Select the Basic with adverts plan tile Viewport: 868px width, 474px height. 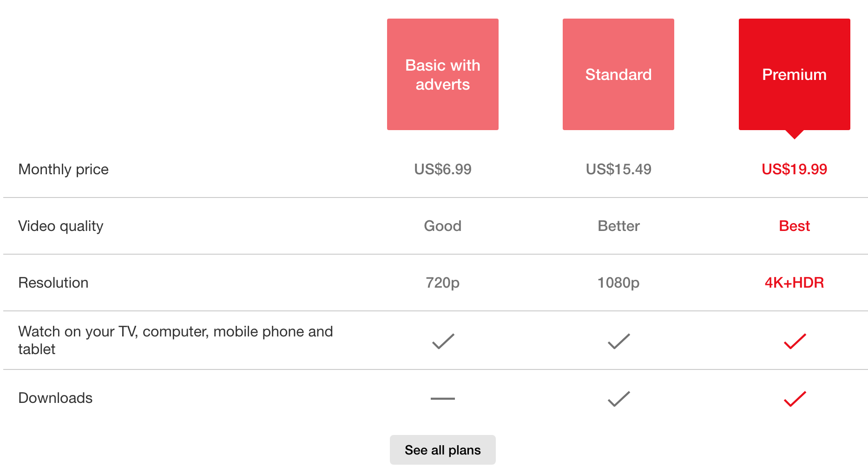click(442, 74)
